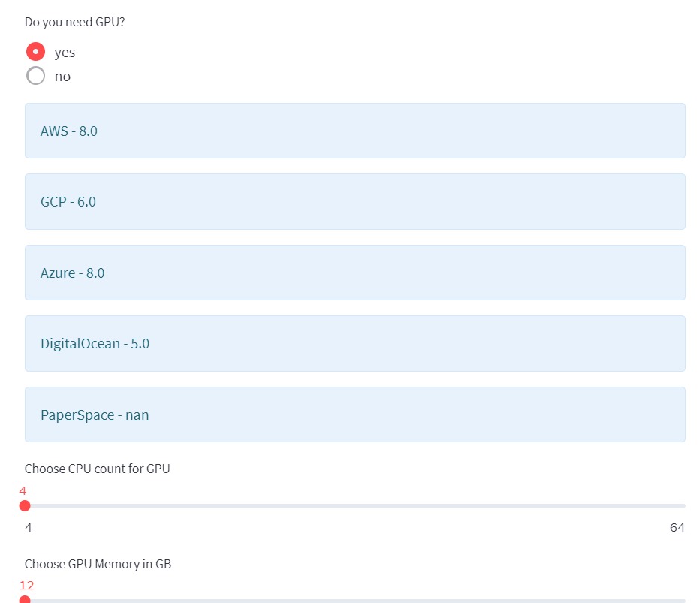
Task: Click the maximum value 64 on CPU slider
Action: click(x=677, y=528)
